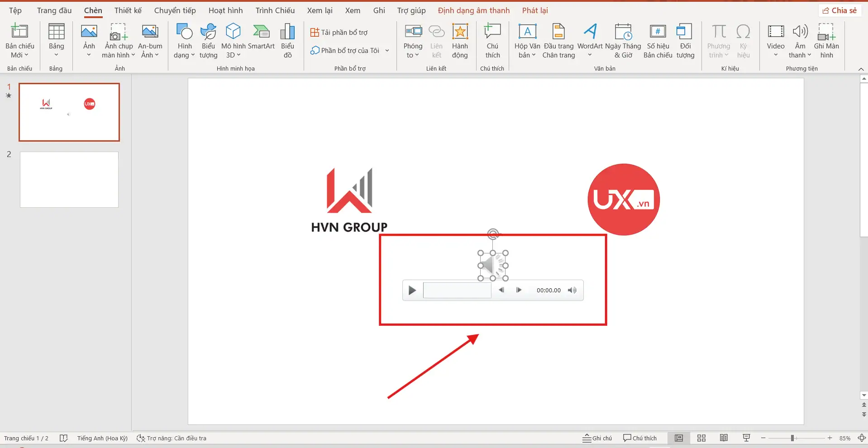Insert a Hộp Văn bản text box
Screen dimensions: 868x448
(526, 41)
